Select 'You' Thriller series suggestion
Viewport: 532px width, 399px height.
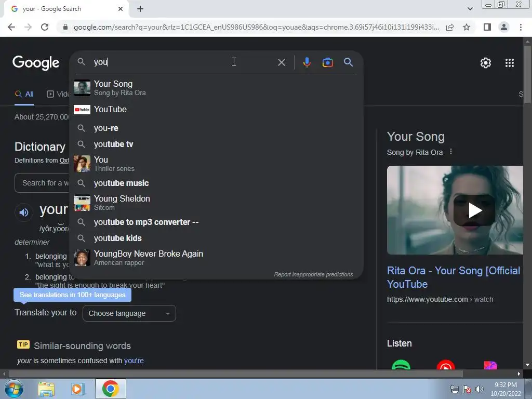coord(216,164)
